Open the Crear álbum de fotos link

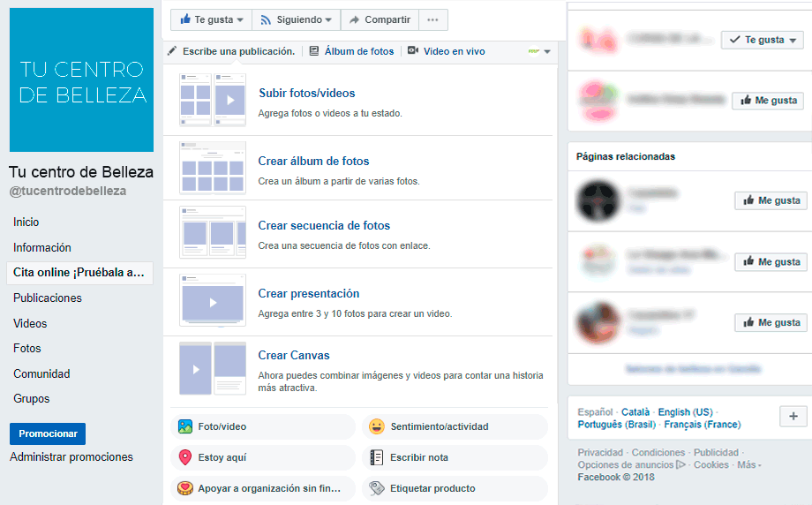click(314, 161)
